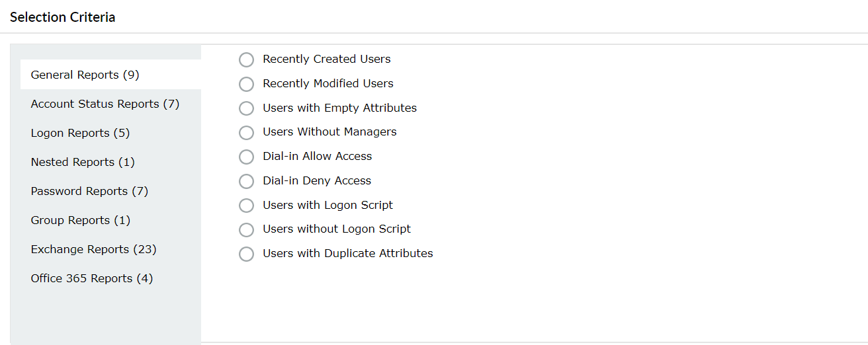The image size is (868, 345).
Task: Select Users with Duplicate Attributes radio
Action: coord(246,254)
